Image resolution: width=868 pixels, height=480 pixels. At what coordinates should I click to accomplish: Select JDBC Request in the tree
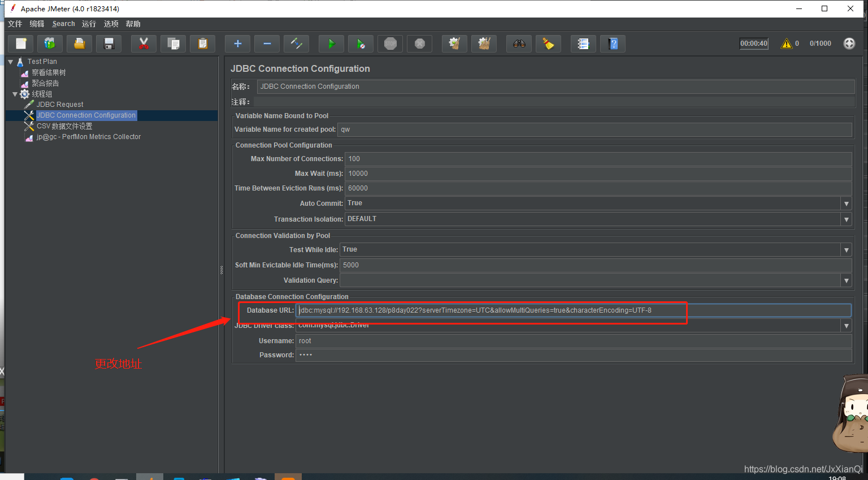pos(60,105)
